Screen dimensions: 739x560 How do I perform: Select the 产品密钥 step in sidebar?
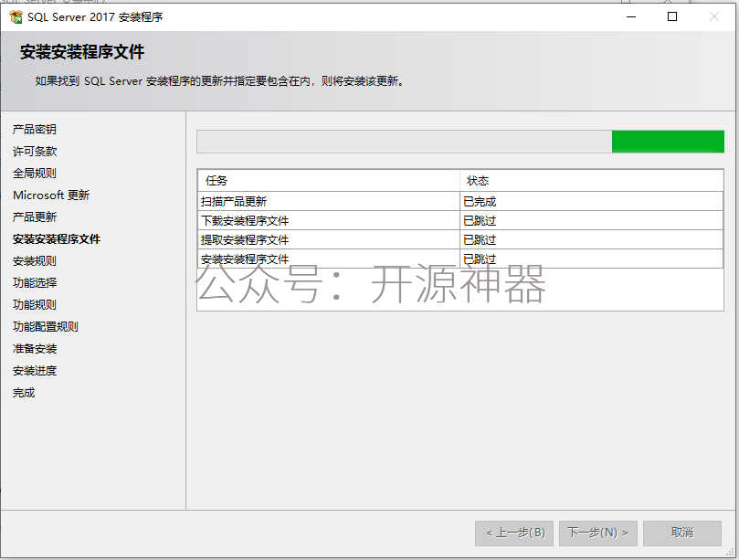35,129
